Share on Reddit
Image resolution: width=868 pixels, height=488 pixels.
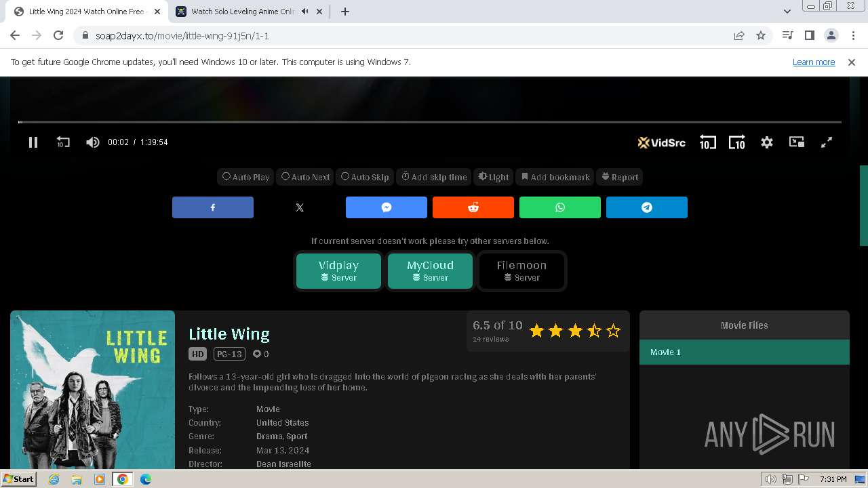[x=473, y=207]
